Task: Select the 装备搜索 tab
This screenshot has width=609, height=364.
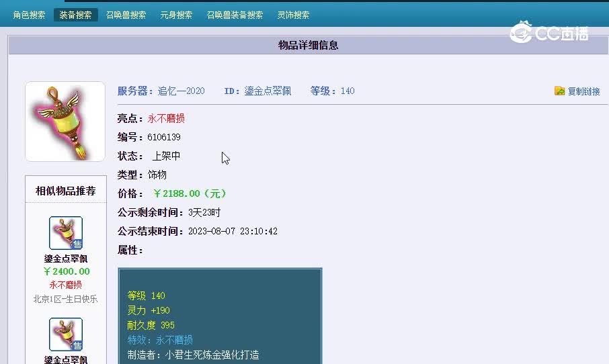Action: (x=75, y=15)
